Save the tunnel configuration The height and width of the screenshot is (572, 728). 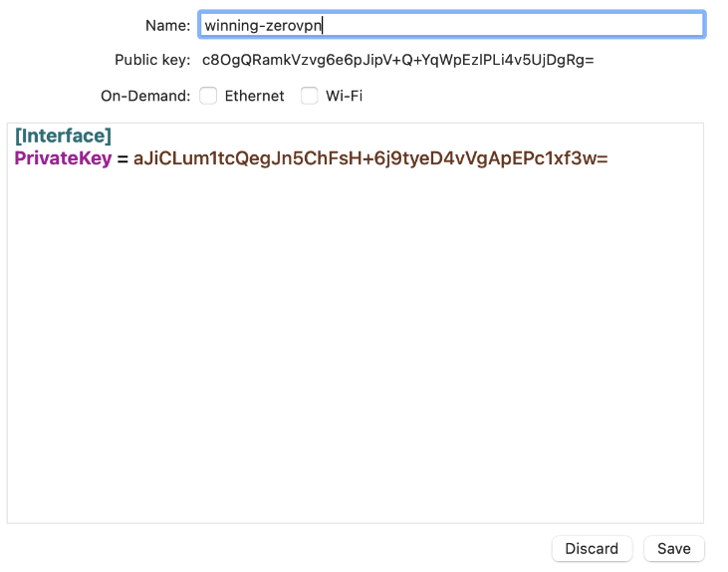coord(674,549)
